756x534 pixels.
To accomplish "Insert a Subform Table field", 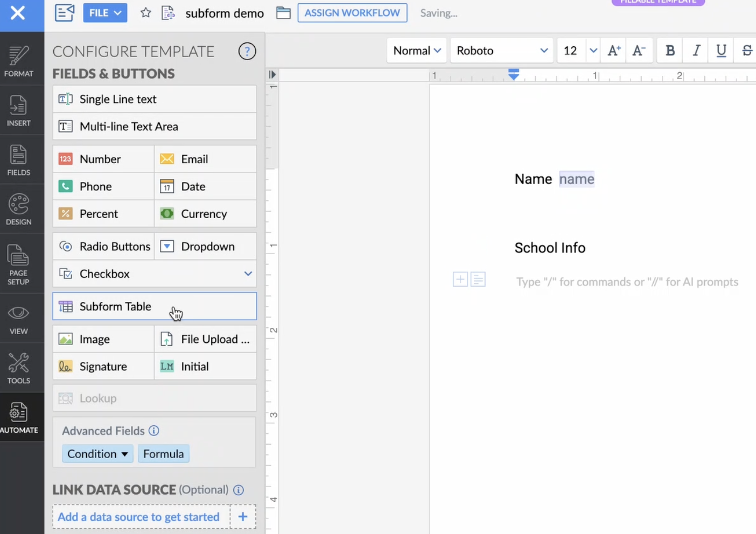I will (x=155, y=306).
